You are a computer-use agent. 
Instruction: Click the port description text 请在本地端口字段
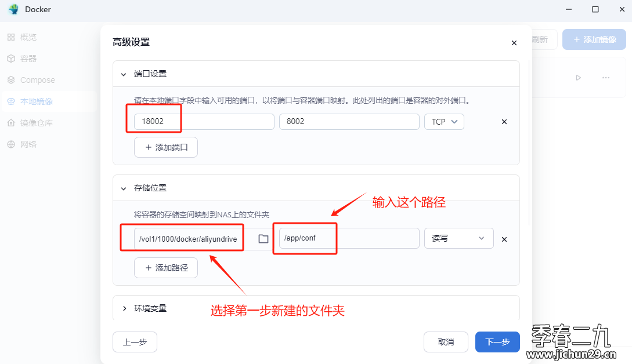click(x=302, y=100)
